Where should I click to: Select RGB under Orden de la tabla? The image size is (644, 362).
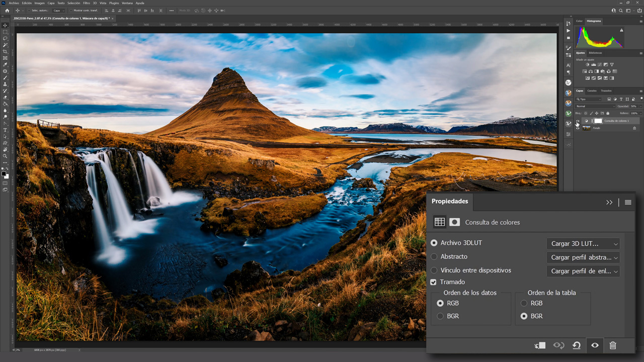[x=524, y=303]
